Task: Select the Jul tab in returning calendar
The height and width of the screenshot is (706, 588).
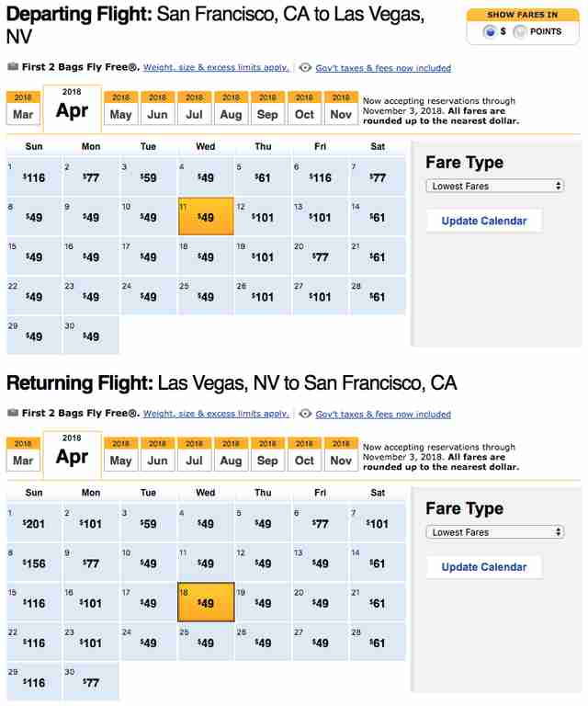Action: pyautogui.click(x=194, y=456)
